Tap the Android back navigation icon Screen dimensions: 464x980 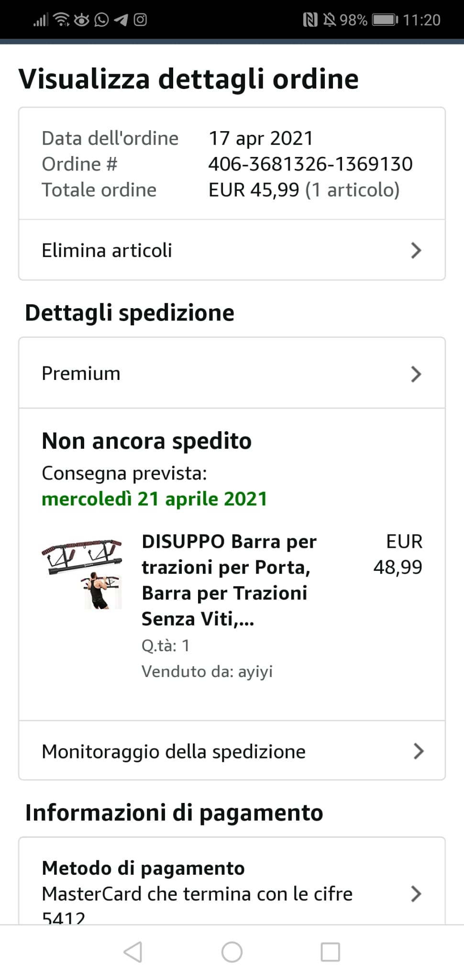(133, 952)
